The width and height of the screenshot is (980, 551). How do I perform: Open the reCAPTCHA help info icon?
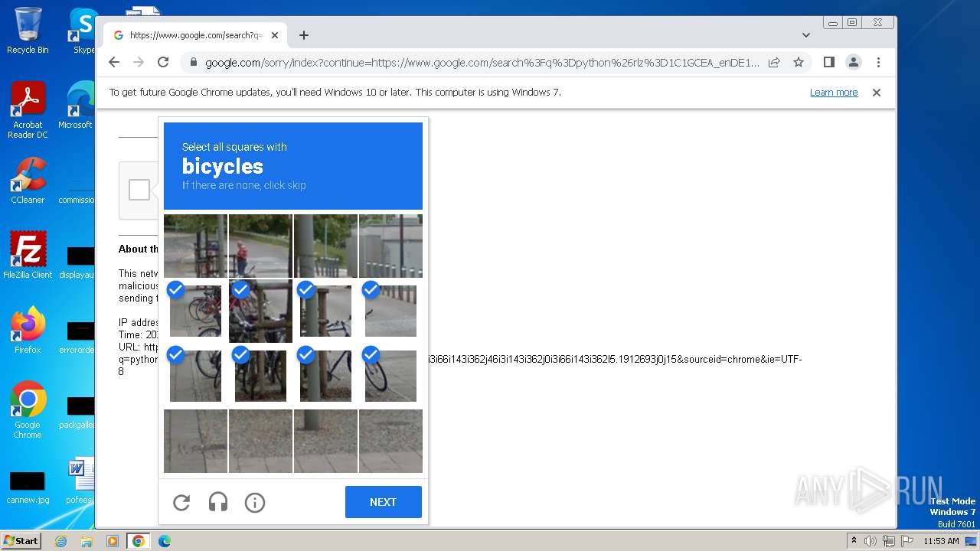pos(255,502)
